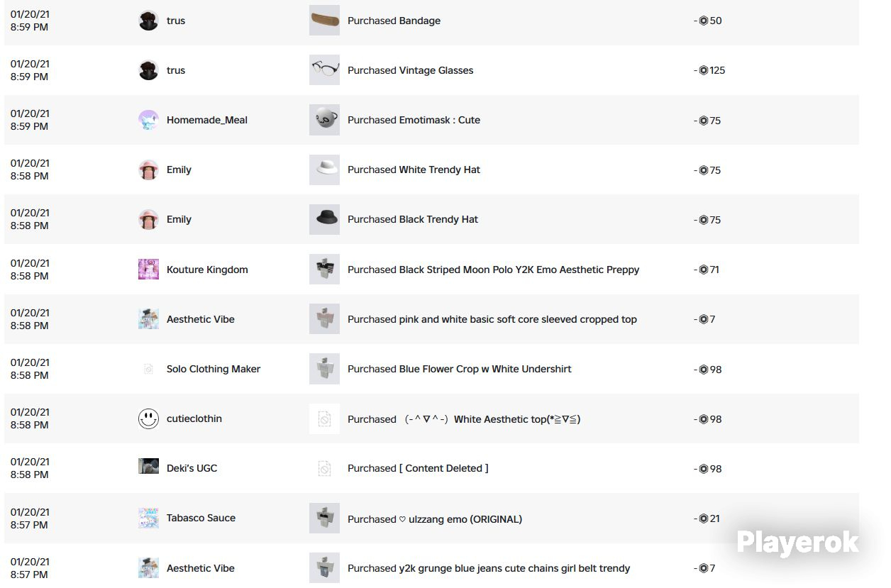Click Homemade_Meal's avatar icon
891x588 pixels.
pyautogui.click(x=148, y=120)
